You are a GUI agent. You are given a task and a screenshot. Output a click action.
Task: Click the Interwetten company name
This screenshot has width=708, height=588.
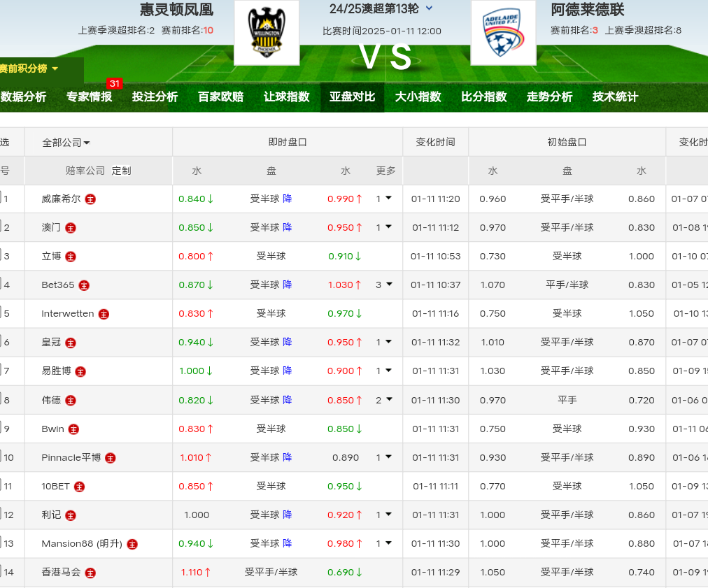coord(68,314)
